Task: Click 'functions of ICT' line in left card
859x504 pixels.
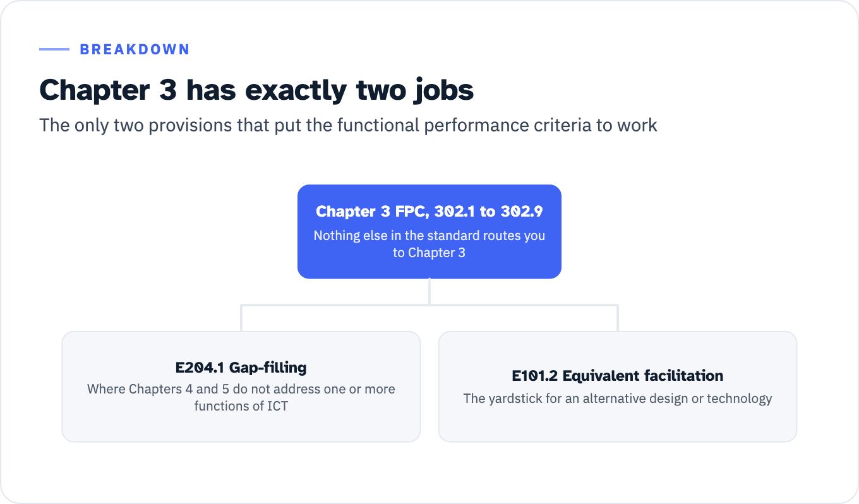Action: click(x=241, y=406)
